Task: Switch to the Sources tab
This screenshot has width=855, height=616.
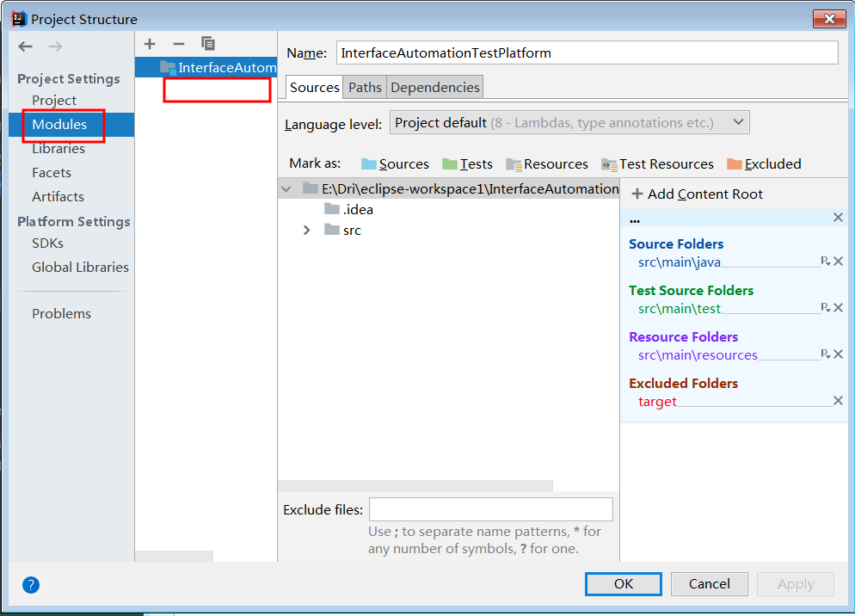Action: pos(314,87)
